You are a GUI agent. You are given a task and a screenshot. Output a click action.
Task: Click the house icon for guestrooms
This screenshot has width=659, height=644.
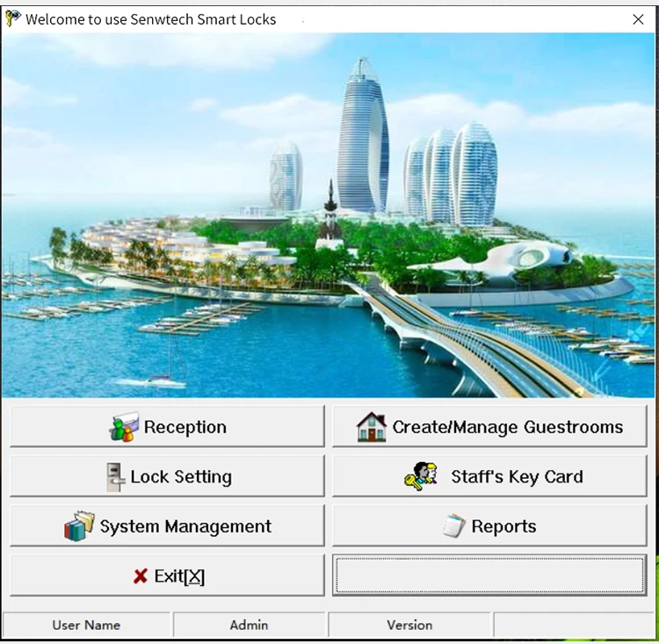tap(371, 427)
